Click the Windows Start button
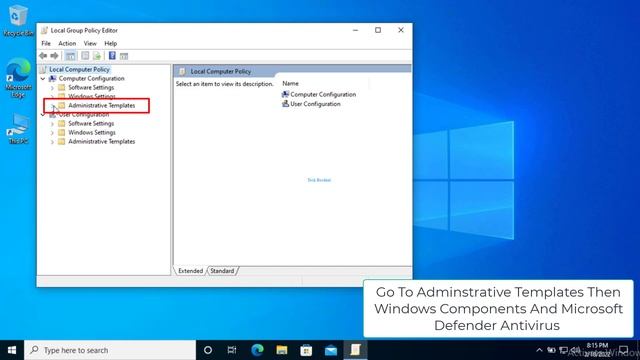 click(x=12, y=350)
